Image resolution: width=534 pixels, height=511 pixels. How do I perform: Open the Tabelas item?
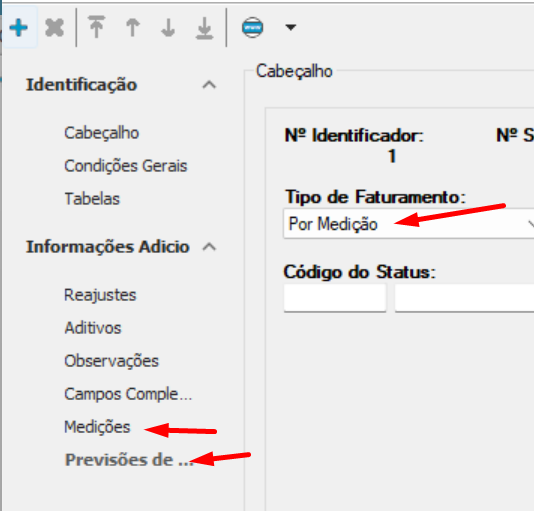pyautogui.click(x=92, y=199)
